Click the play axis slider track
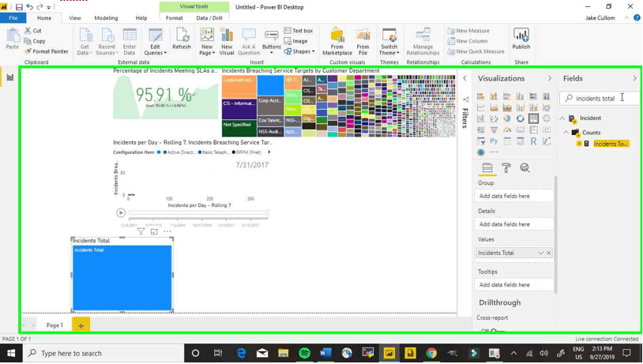 (198, 212)
